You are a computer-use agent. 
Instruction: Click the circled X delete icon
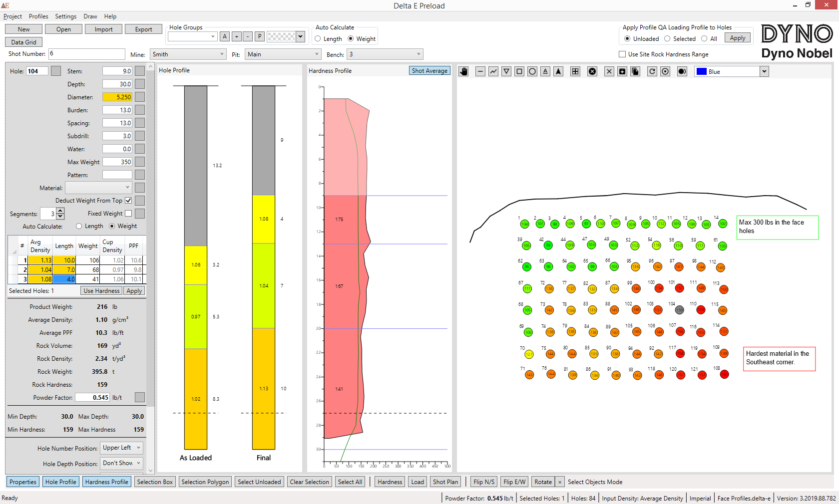pyautogui.click(x=592, y=71)
